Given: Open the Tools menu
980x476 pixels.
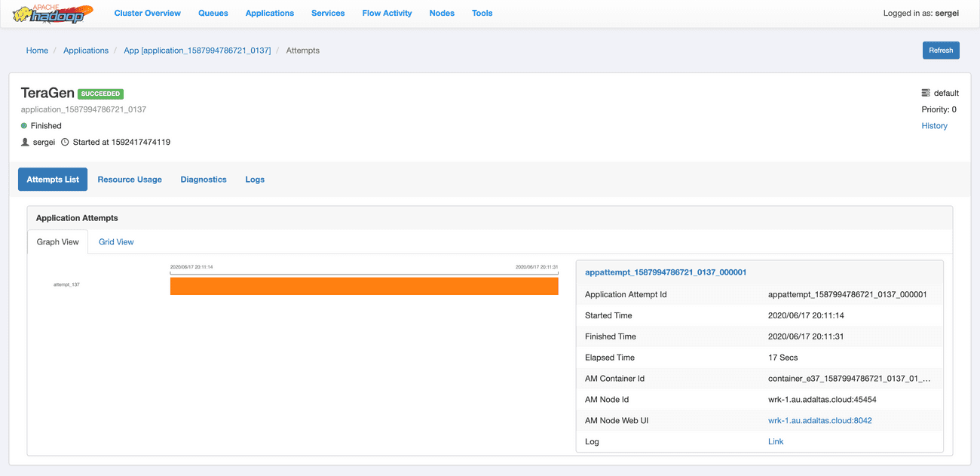Looking at the screenshot, I should coord(482,14).
